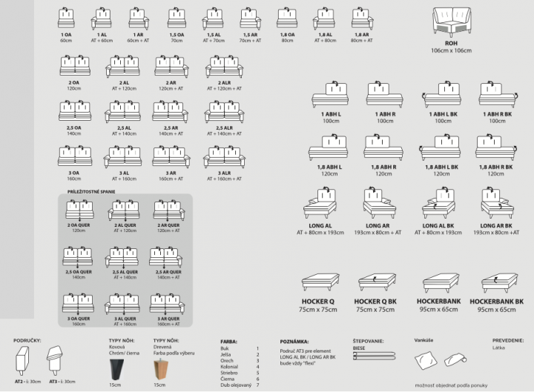
Task: Click the 1,8 ABH R BK icon
Action: [496, 147]
